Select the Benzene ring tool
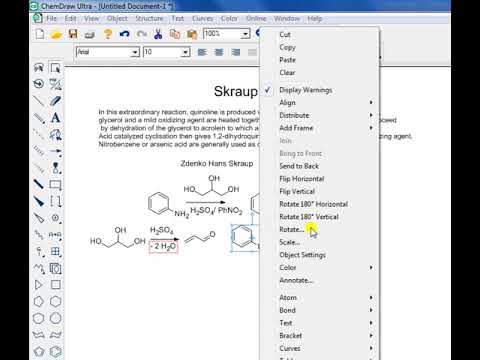The height and width of the screenshot is (360, 480). 55,351
